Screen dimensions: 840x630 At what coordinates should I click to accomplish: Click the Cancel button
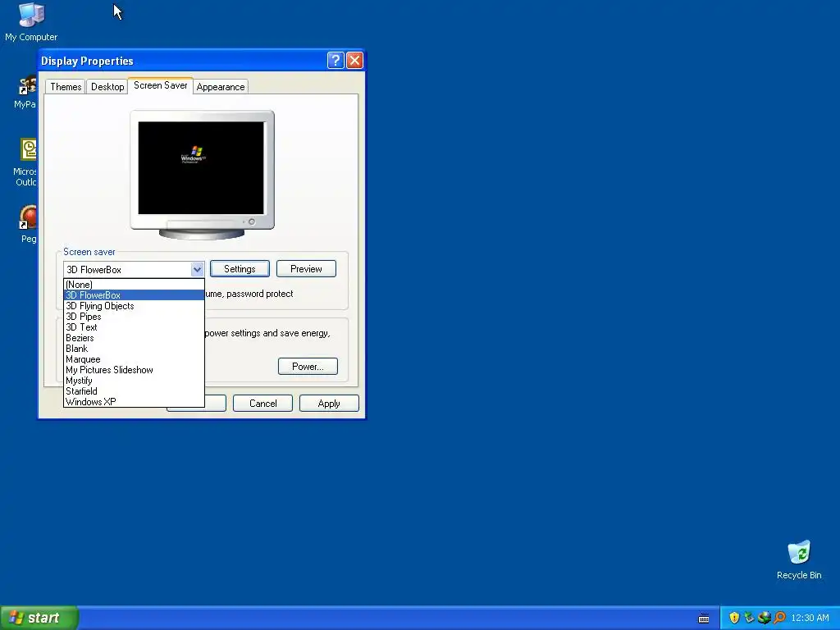262,404
